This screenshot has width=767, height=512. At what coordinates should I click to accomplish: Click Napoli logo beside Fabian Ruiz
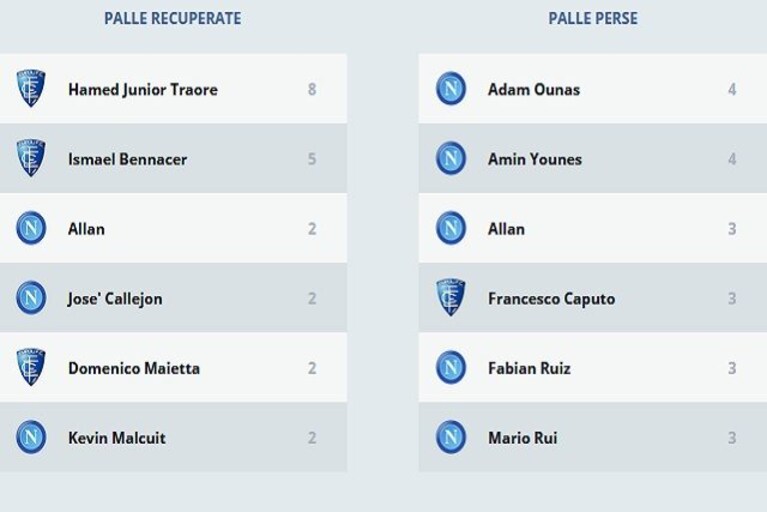tap(451, 367)
